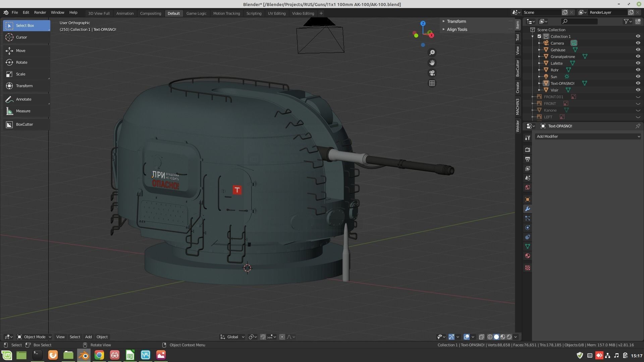Viewport: 644px width, 362px height.
Task: Hide the Rohr object in the outliner
Action: point(638,70)
